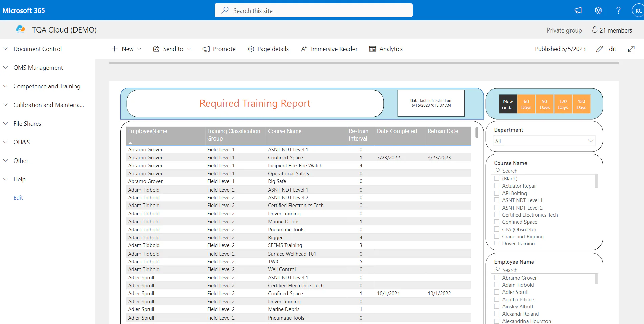Click the megaphone feedback icon
Screen dimensions: 644x324
578,10
